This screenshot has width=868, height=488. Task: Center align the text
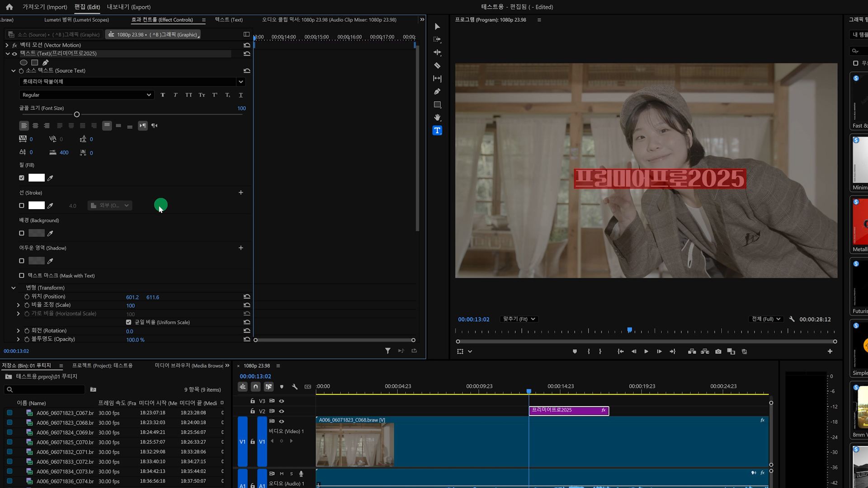pyautogui.click(x=35, y=126)
